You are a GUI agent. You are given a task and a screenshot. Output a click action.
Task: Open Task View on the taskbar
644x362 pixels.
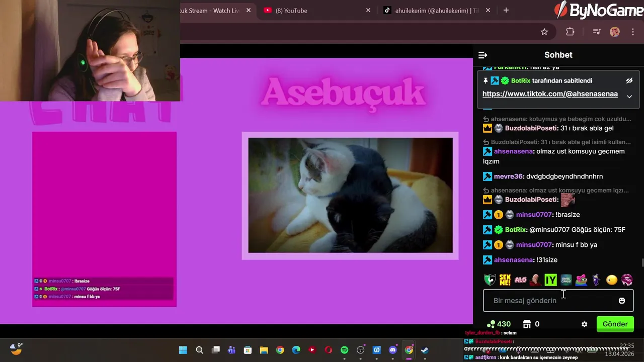pos(215,350)
